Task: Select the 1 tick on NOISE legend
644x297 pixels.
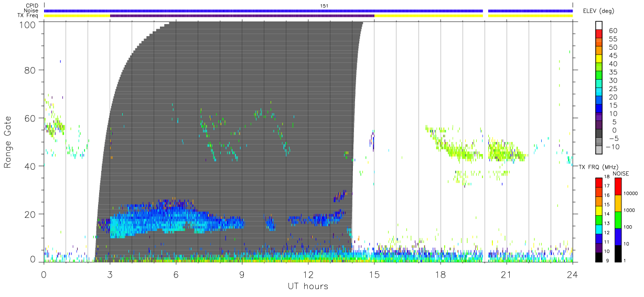Action: (x=625, y=260)
